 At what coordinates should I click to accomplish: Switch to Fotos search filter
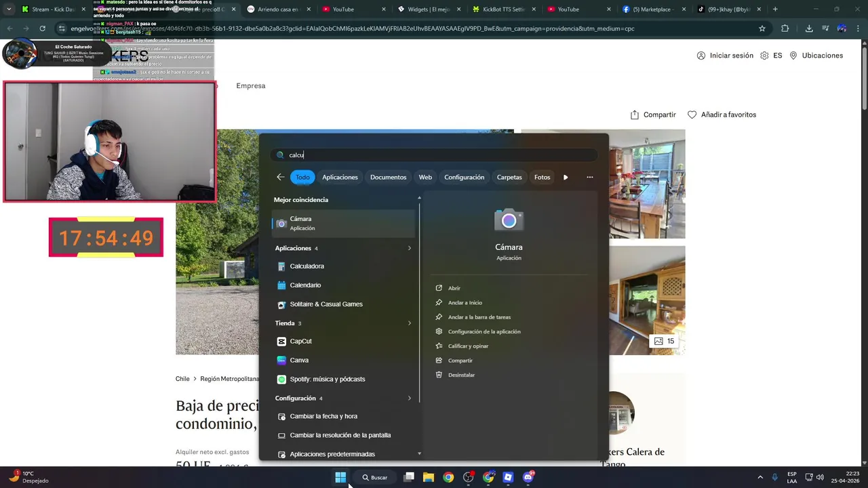(x=542, y=177)
